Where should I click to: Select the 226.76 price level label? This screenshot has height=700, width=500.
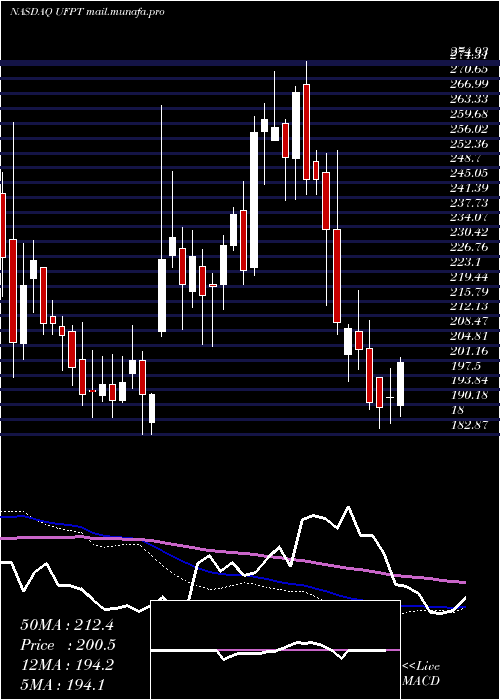468,247
